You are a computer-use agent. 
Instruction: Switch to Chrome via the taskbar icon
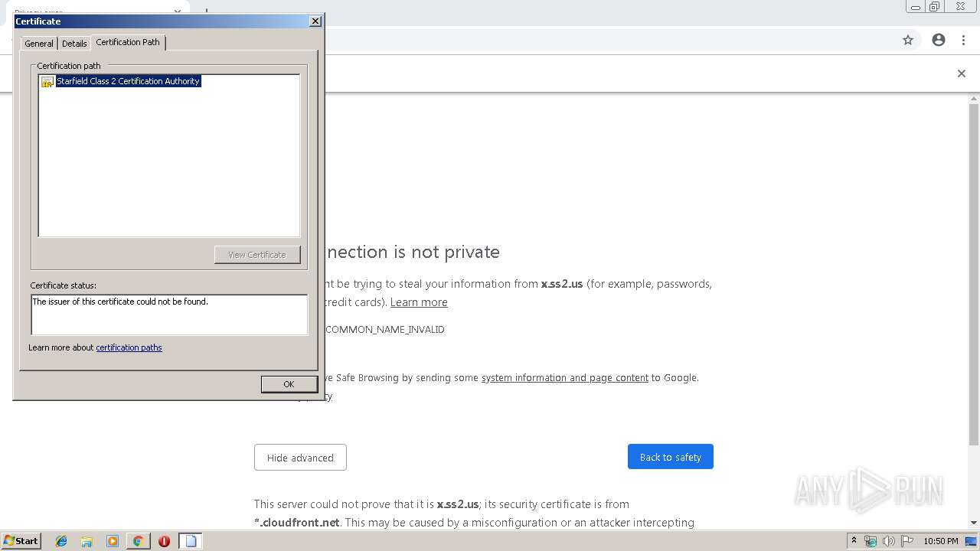coord(138,541)
